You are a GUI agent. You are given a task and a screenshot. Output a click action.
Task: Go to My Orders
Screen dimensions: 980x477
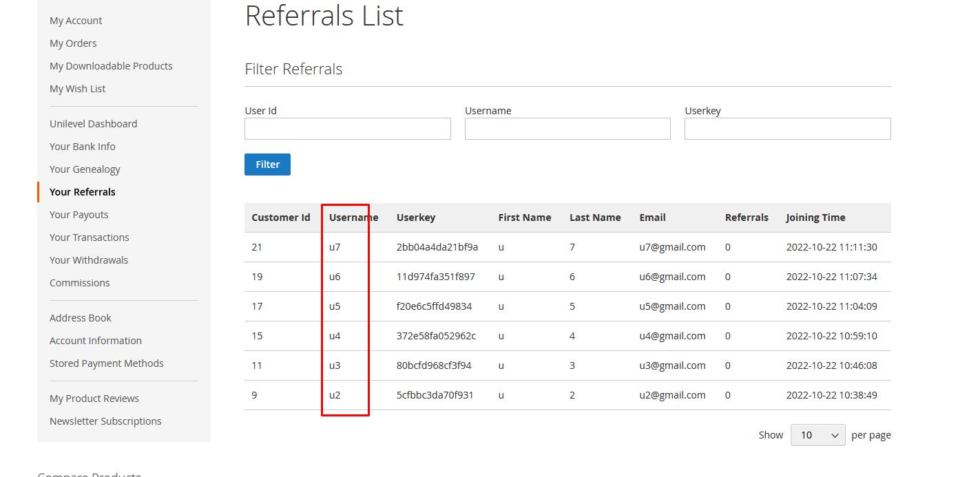point(73,43)
